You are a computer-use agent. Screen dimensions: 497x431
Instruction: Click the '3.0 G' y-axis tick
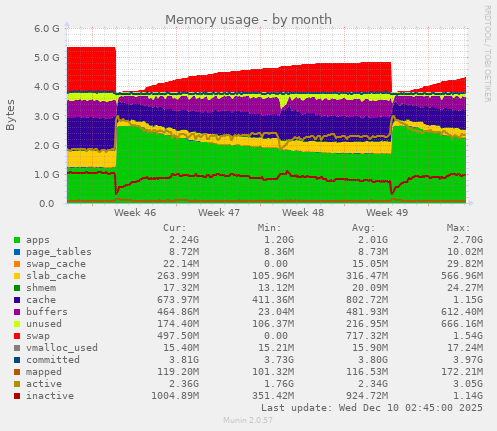pos(47,116)
